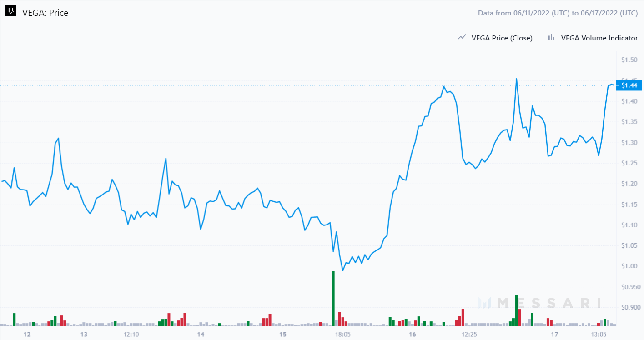Click the VEGA logo icon
Screen dimensions: 644x340
pos(11,13)
